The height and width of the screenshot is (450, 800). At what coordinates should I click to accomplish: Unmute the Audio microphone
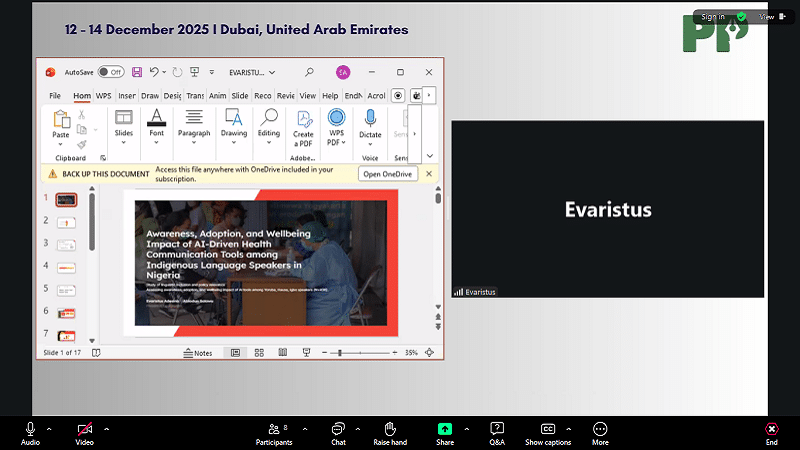[30, 429]
